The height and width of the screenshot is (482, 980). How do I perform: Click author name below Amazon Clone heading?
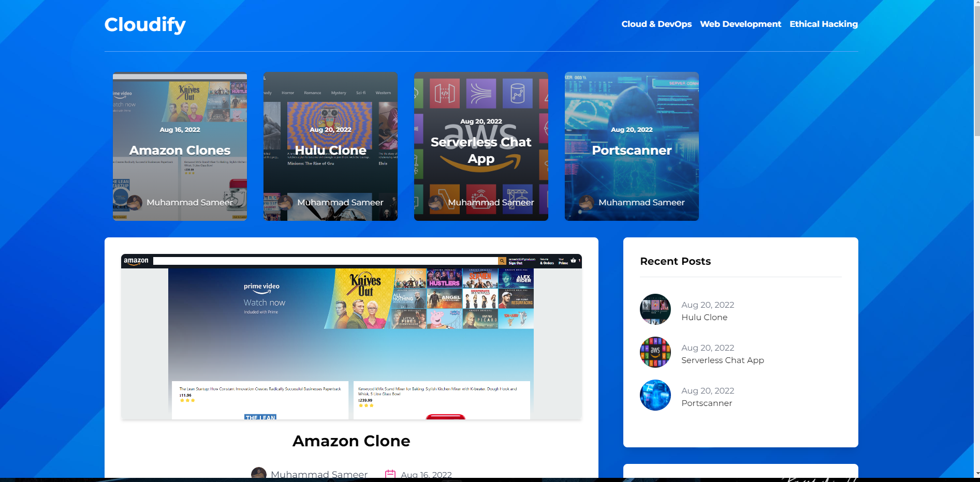[319, 474]
